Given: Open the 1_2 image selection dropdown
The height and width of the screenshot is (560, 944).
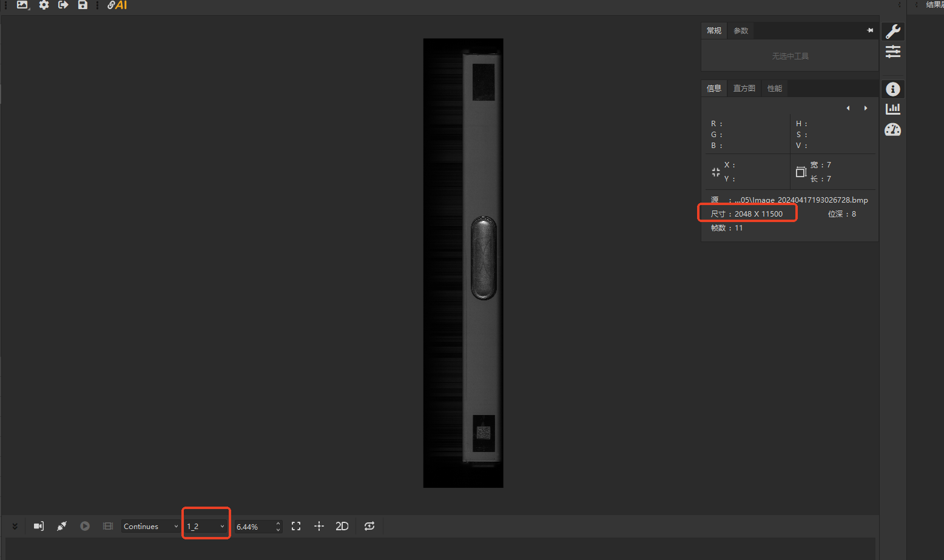Looking at the screenshot, I should 206,526.
